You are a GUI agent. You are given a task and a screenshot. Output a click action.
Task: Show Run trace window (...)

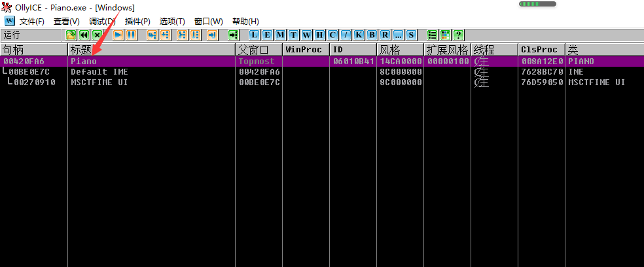coord(398,35)
